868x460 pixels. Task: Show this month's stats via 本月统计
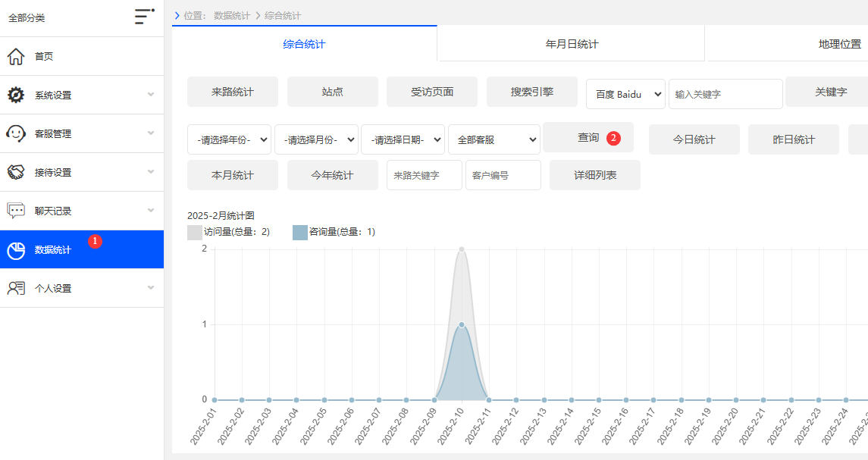pos(233,175)
